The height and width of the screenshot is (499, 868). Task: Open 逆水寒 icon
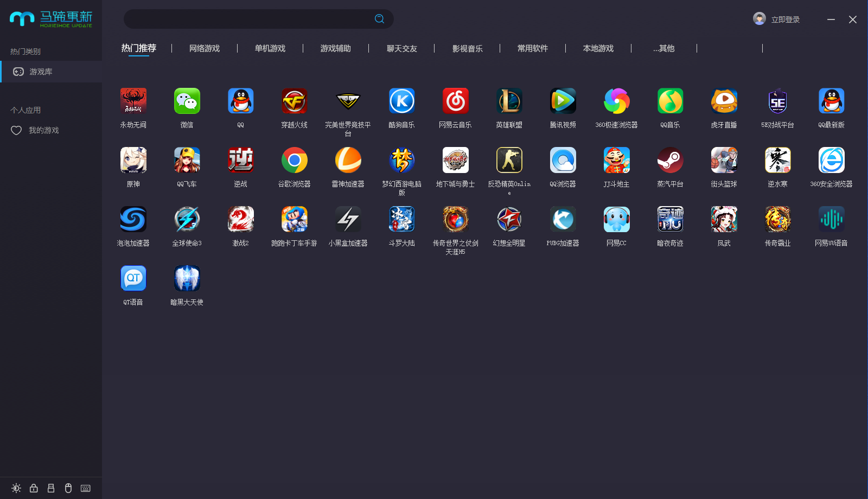pyautogui.click(x=777, y=160)
